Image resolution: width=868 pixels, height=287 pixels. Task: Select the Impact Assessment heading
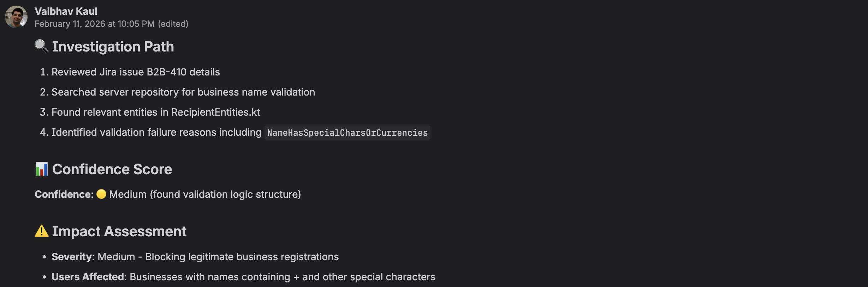point(119,231)
